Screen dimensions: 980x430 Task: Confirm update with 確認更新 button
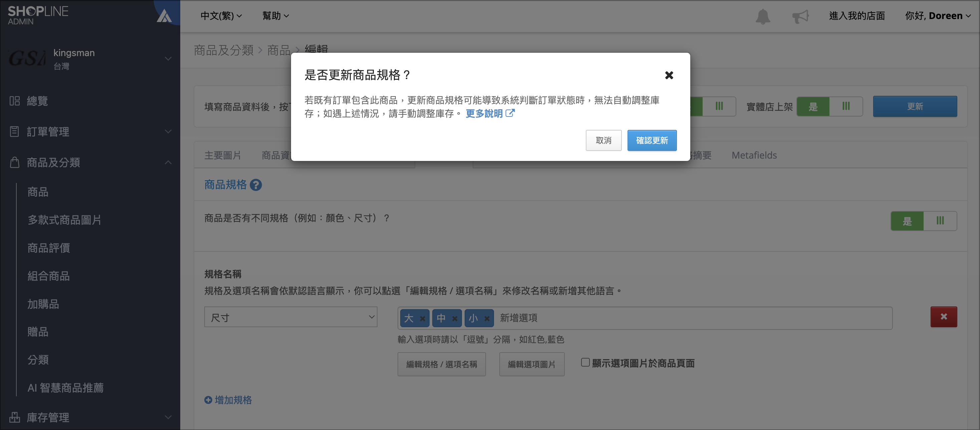[x=652, y=141]
